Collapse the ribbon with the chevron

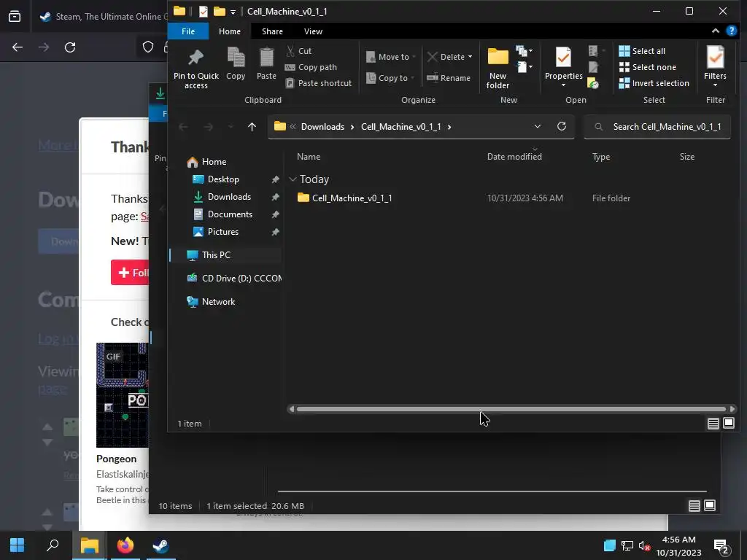pyautogui.click(x=716, y=31)
